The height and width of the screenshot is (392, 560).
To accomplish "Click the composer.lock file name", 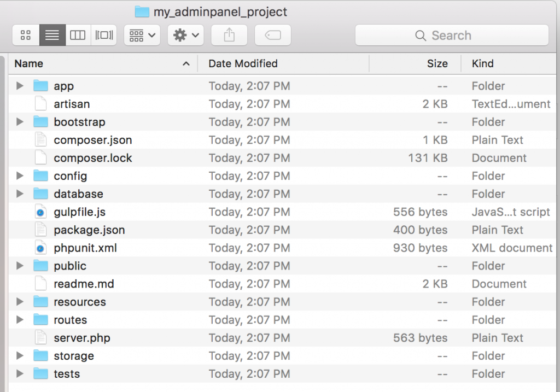I will (x=93, y=158).
